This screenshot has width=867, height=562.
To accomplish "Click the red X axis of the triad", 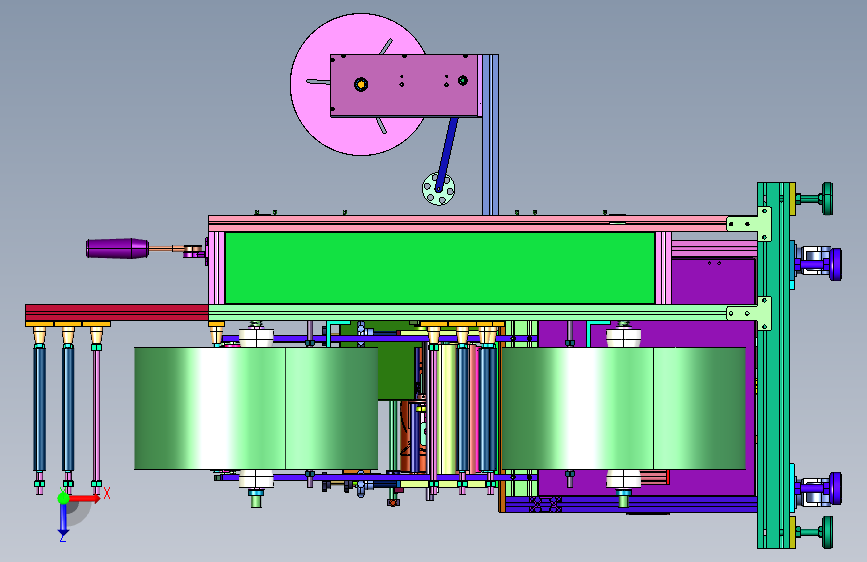I will click(x=85, y=498).
